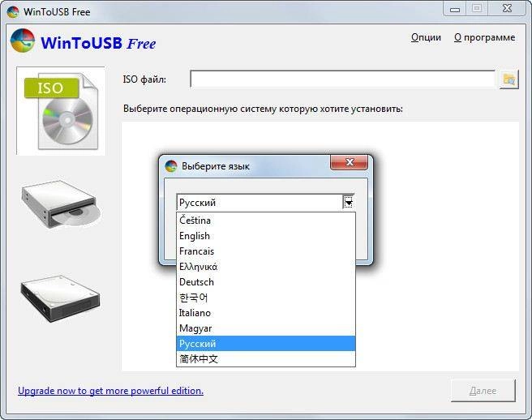Choose Deutsch from language list
The width and height of the screenshot is (532, 420).
[x=266, y=282]
